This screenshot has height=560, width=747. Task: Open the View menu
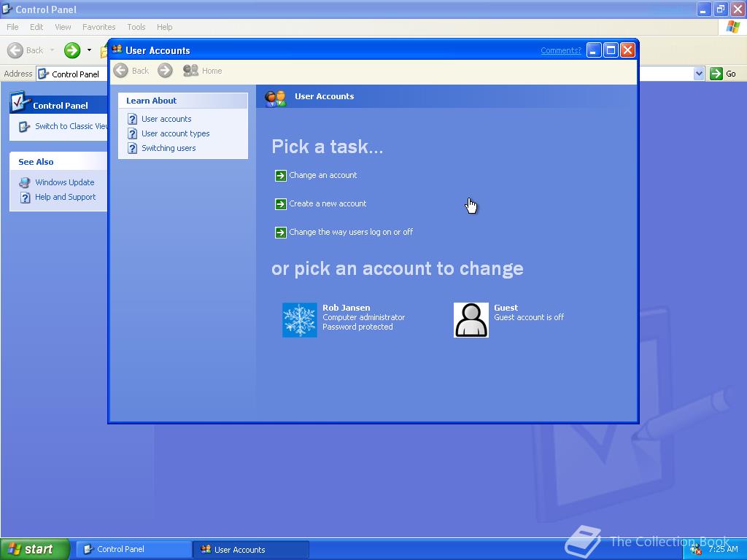point(63,27)
